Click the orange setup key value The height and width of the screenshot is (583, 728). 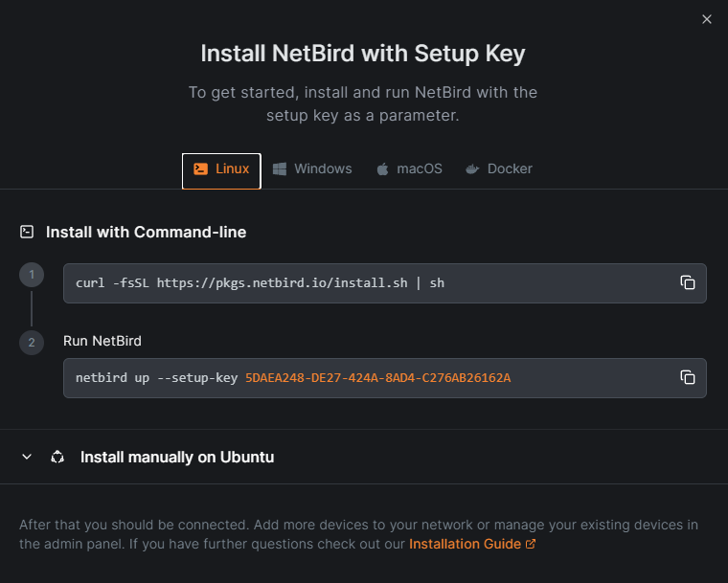(377, 378)
